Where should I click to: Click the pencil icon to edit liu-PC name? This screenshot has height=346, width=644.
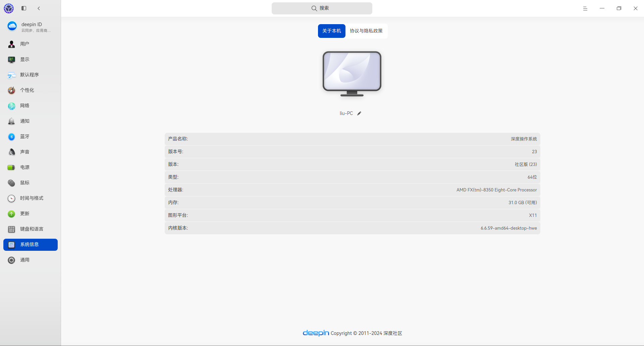click(x=359, y=113)
